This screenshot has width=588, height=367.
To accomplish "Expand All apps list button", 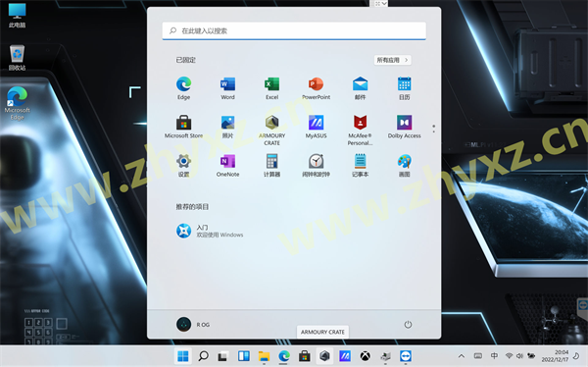I will coord(392,60).
